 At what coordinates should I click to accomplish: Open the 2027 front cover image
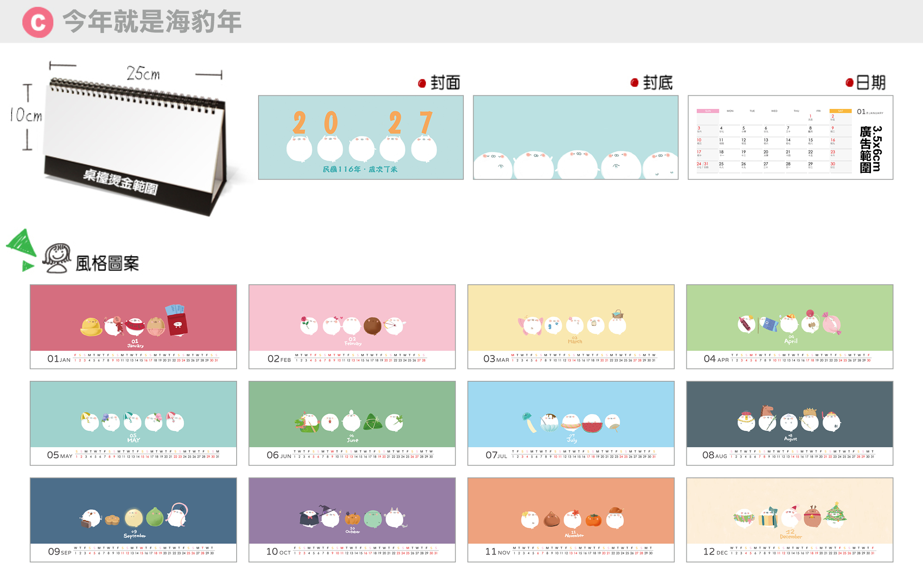coord(361,137)
